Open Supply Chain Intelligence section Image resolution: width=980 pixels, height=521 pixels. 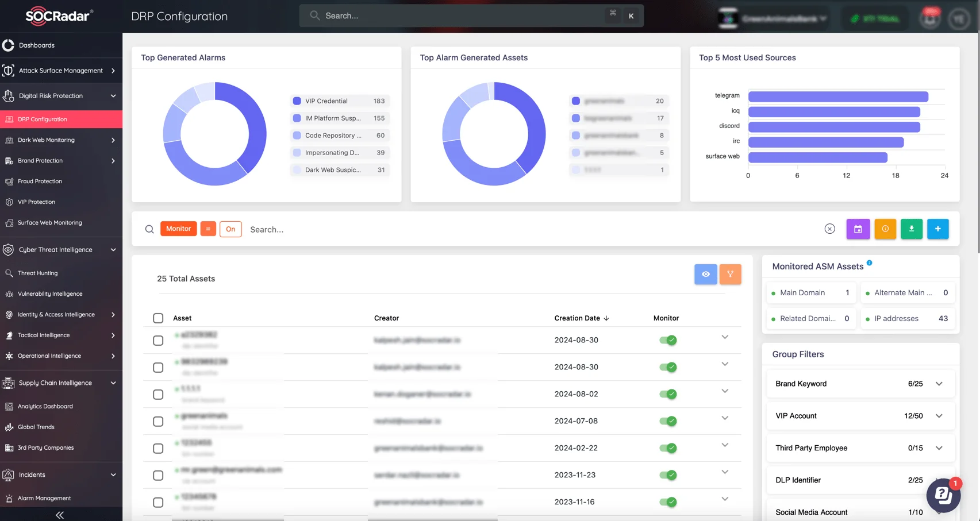[61, 383]
